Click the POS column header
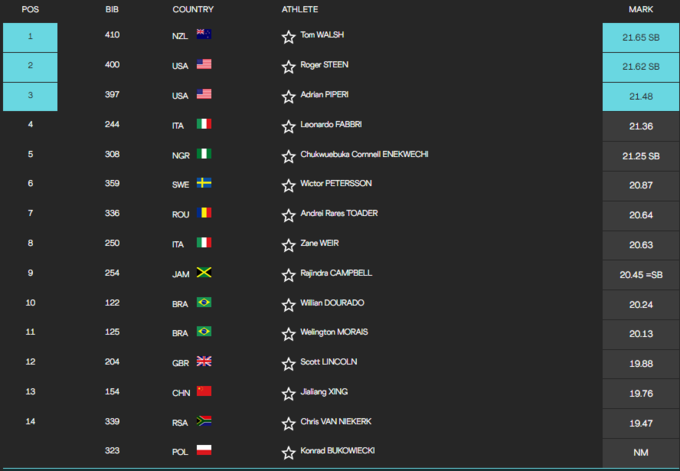The width and height of the screenshot is (680, 471). 30,9
